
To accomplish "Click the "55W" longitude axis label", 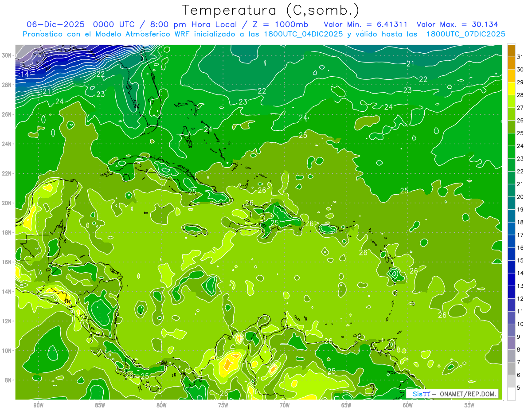I will click(469, 405).
